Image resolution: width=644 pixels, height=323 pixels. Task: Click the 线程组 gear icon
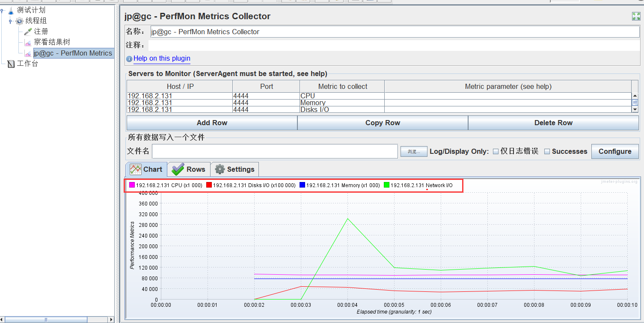19,21
